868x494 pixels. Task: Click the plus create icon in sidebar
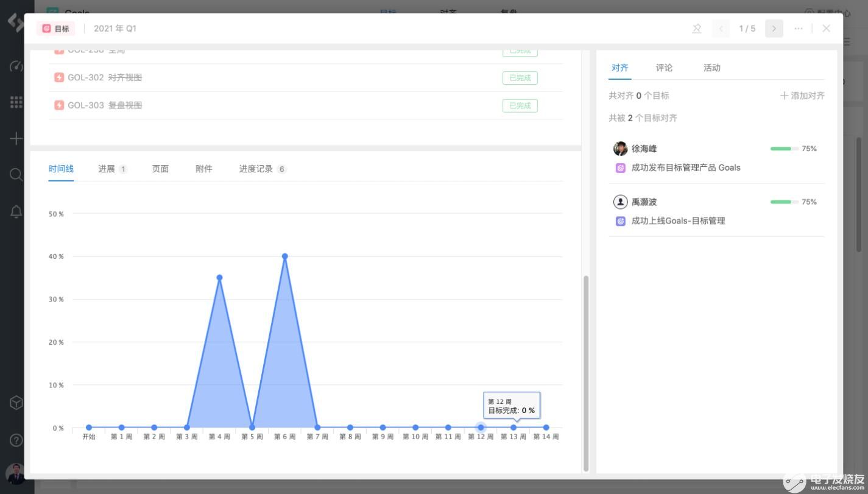(16, 139)
